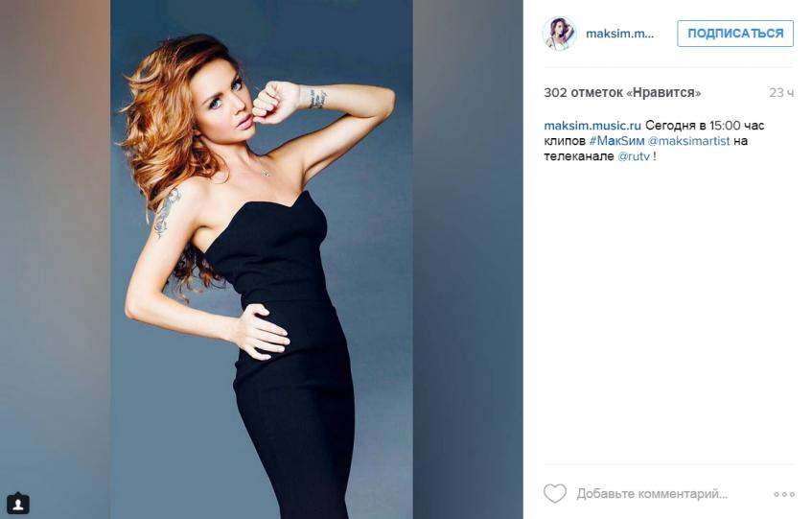
Task: Open the maksim.m... username in header
Action: click(620, 34)
